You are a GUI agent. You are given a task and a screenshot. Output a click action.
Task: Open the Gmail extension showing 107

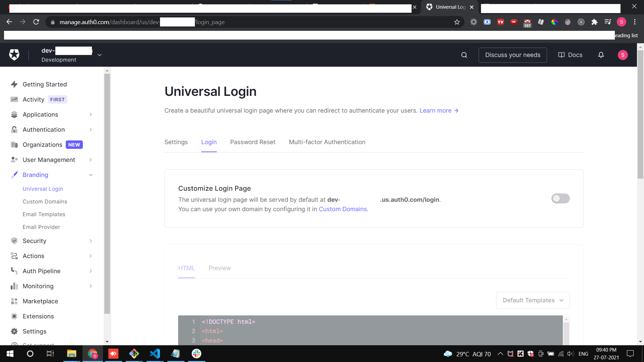click(x=527, y=23)
